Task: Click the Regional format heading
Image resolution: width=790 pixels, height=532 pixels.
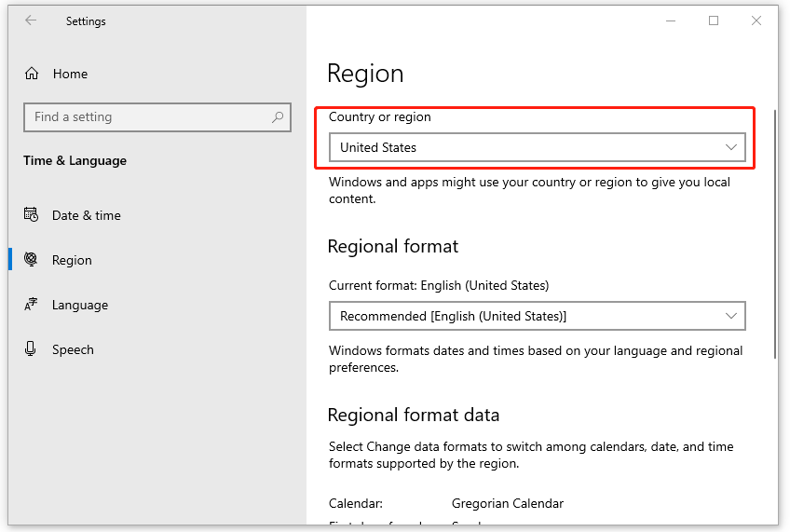Action: coord(393,246)
